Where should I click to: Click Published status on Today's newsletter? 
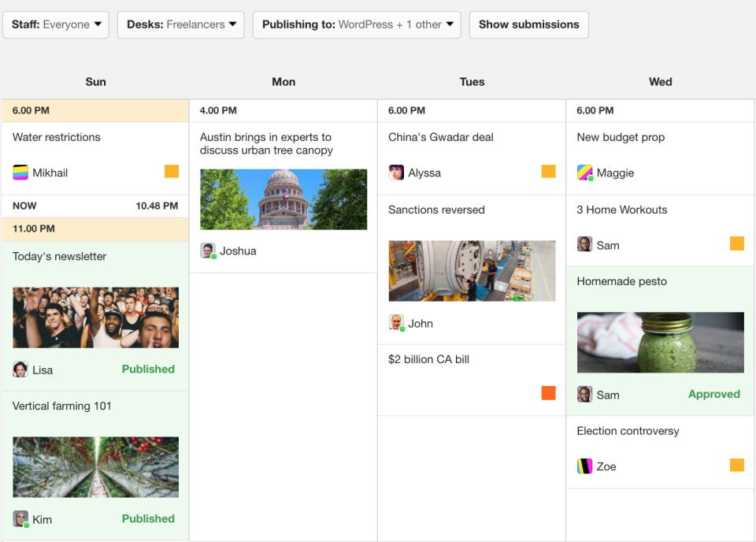148,369
